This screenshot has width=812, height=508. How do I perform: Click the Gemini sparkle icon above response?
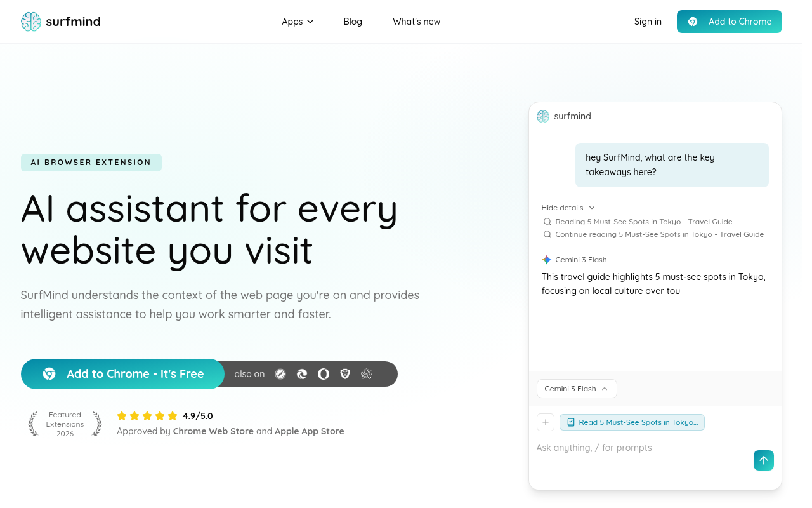pyautogui.click(x=547, y=260)
